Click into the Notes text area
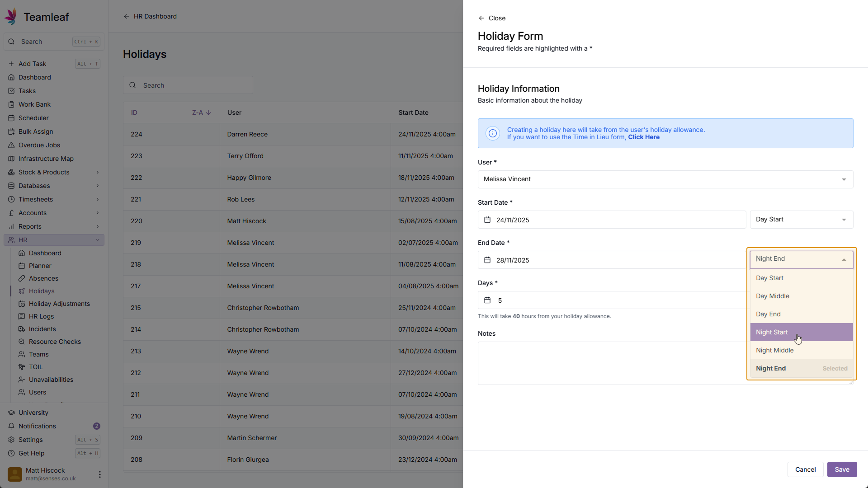Screen dimensions: 868x488 610,363
